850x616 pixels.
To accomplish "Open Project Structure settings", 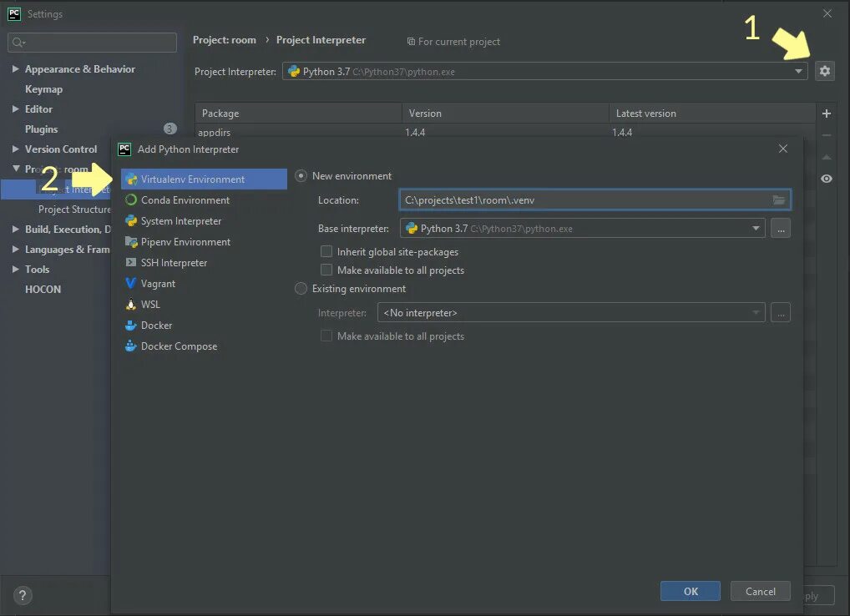I will (x=74, y=210).
